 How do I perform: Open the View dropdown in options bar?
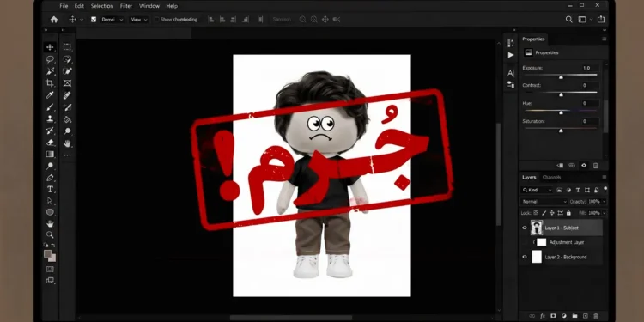tap(139, 19)
